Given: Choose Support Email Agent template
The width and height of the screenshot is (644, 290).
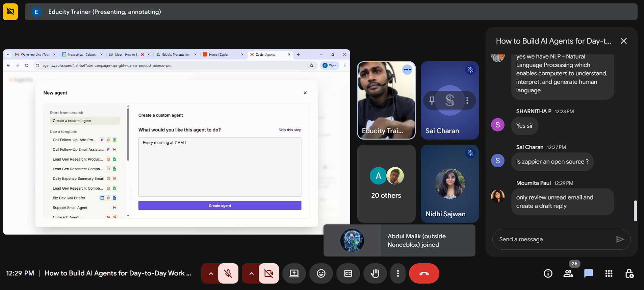Looking at the screenshot, I should (x=84, y=208).
